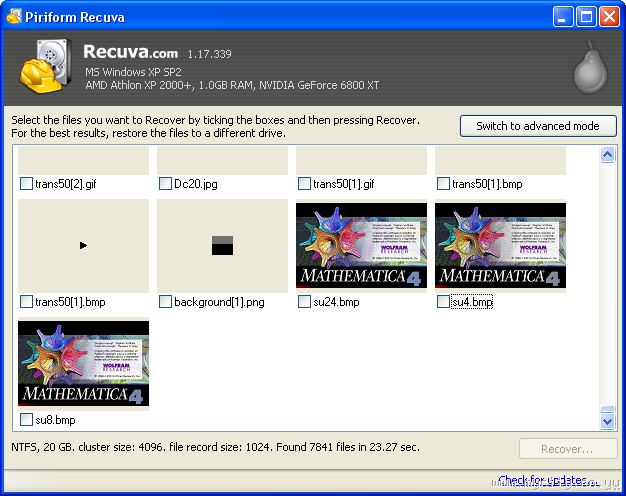This screenshot has height=496, width=626.
Task: Tick the su24.bmp checkbox
Action: pyautogui.click(x=304, y=302)
